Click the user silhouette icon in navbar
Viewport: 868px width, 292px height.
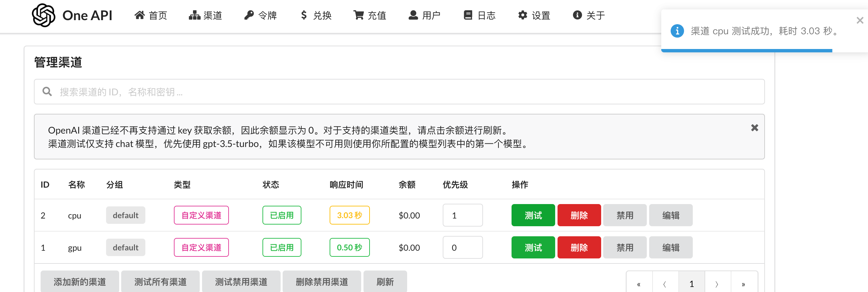coord(413,15)
